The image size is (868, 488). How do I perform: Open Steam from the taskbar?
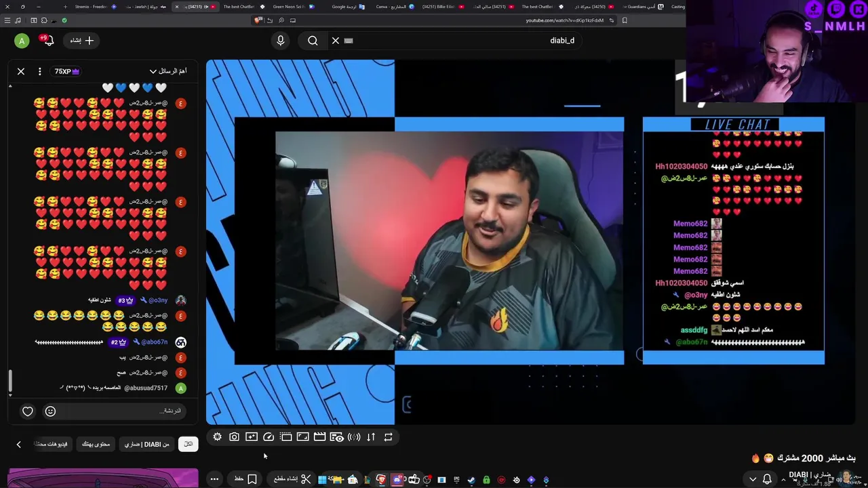tap(471, 480)
